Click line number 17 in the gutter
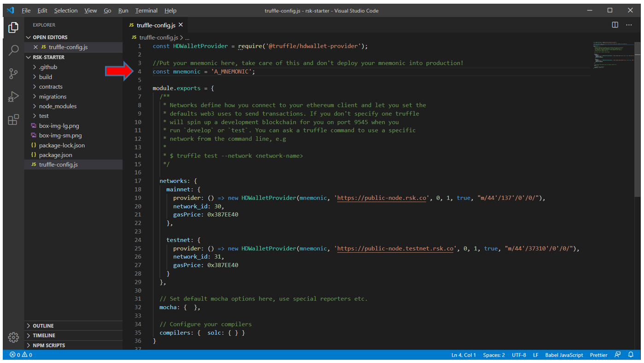Image resolution: width=644 pixels, height=363 pixels. [138, 181]
